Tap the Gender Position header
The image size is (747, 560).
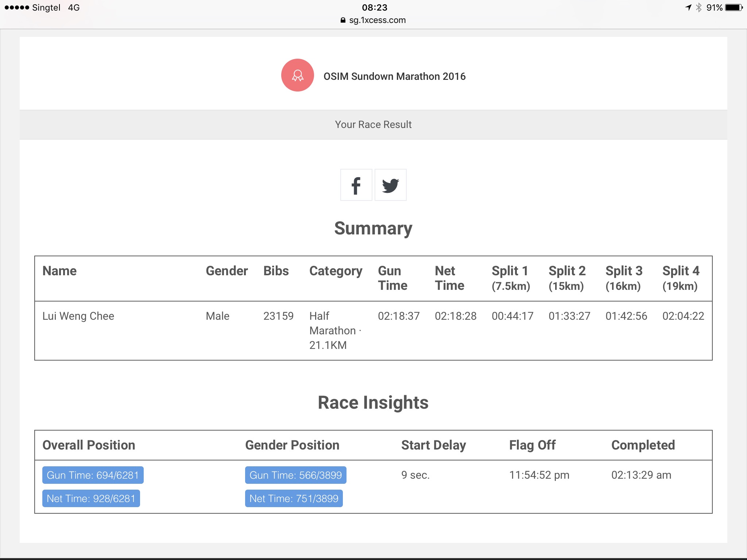[292, 445]
